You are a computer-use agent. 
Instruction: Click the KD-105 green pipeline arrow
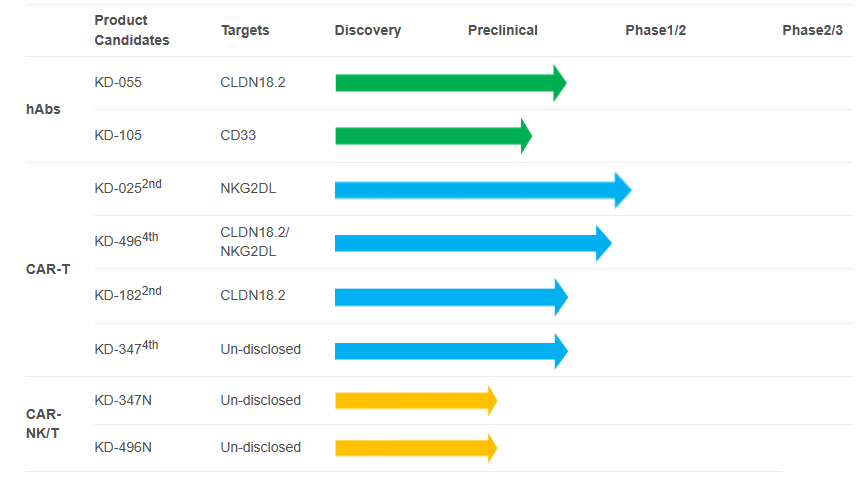coord(432,135)
